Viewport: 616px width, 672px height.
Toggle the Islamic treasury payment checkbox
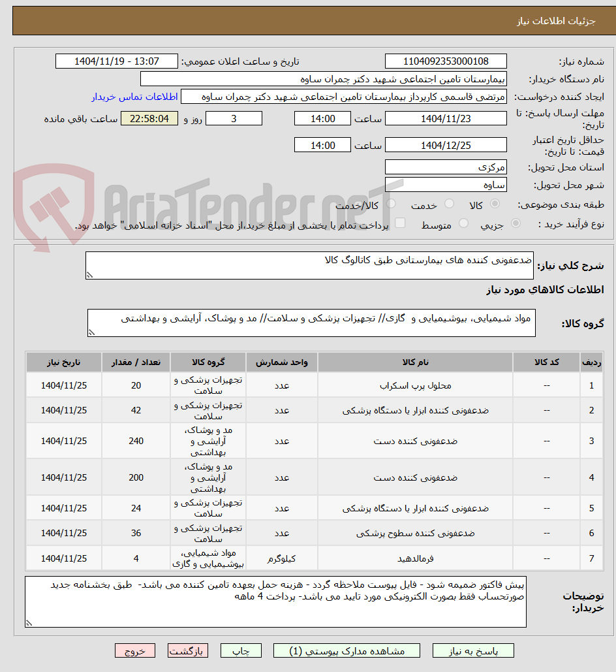(400, 223)
